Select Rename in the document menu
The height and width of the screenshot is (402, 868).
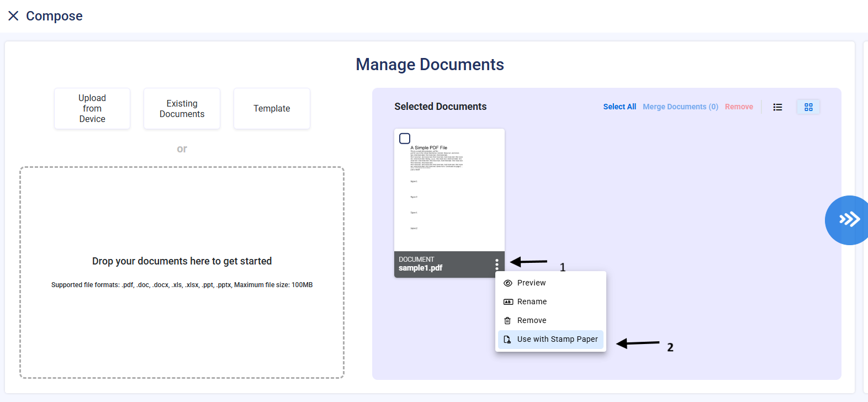(532, 301)
